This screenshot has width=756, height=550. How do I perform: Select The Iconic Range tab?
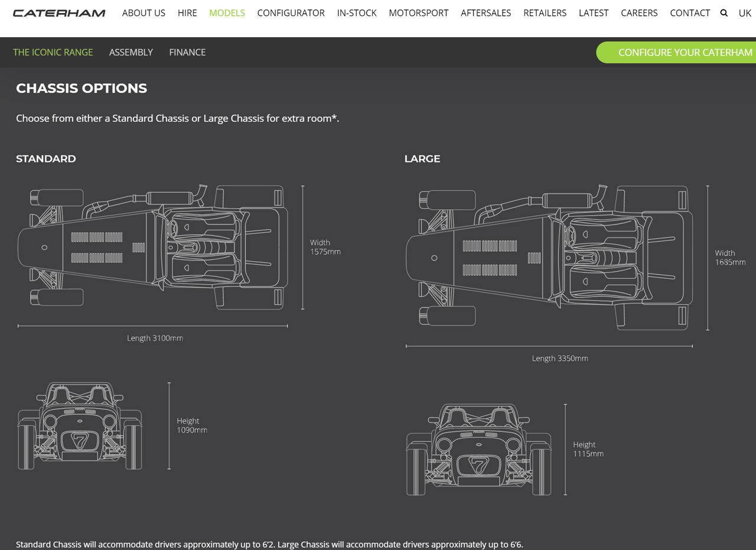tap(53, 52)
